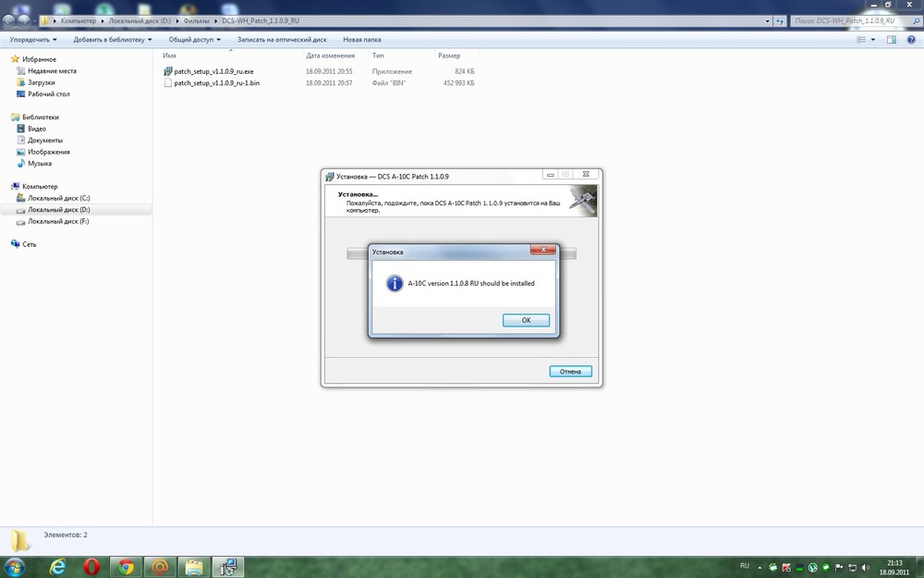Open the Общий доступ dropdown
Image resolution: width=924 pixels, height=578 pixels.
(194, 40)
